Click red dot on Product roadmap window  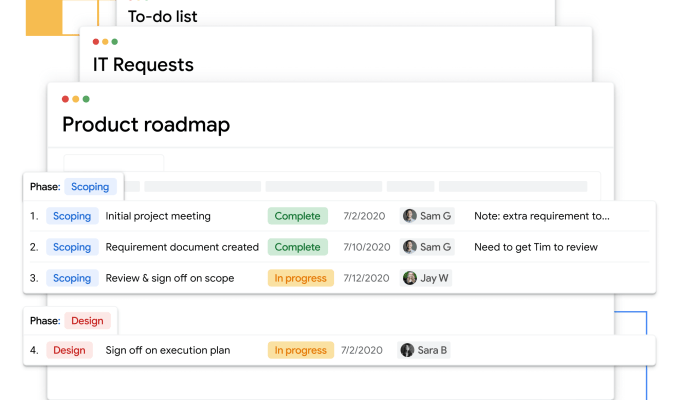[x=65, y=99]
